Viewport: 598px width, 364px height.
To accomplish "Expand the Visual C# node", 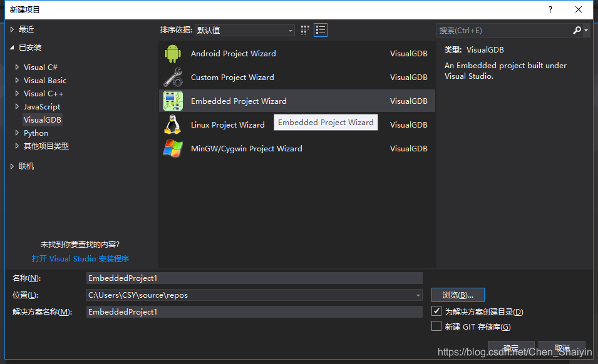I will click(x=17, y=67).
